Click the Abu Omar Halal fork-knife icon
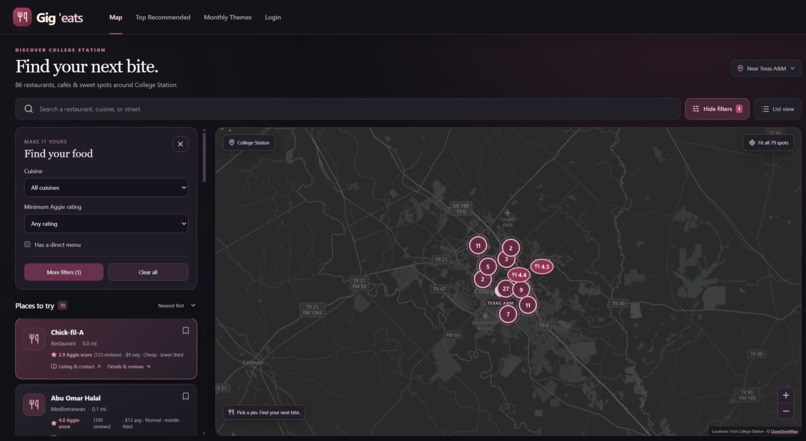 tap(34, 405)
